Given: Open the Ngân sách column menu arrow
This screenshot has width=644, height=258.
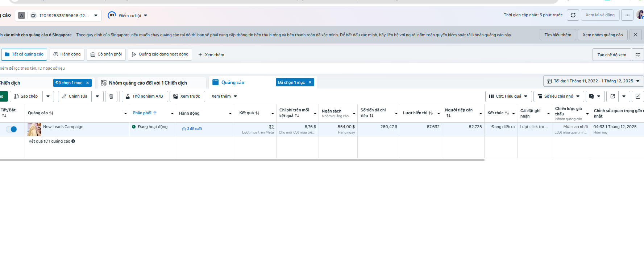Looking at the screenshot, I should click(x=354, y=113).
